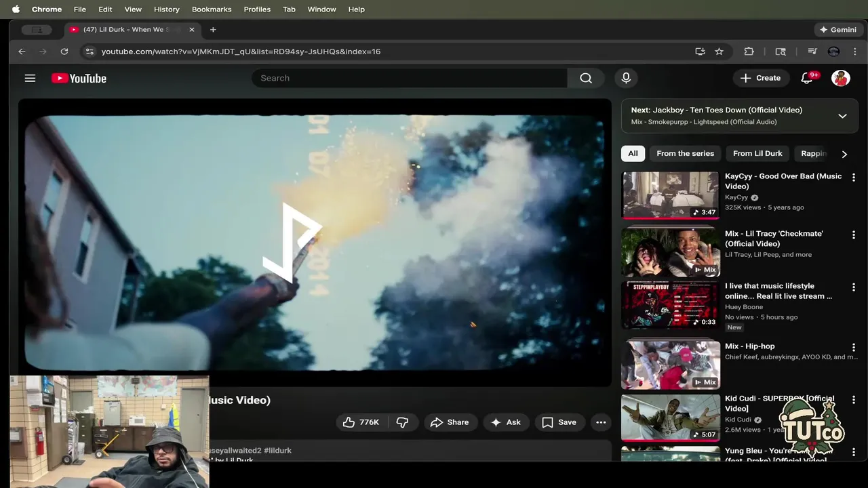Open the tab search icon in toolbar
The width and height of the screenshot is (868, 488).
tap(781, 52)
